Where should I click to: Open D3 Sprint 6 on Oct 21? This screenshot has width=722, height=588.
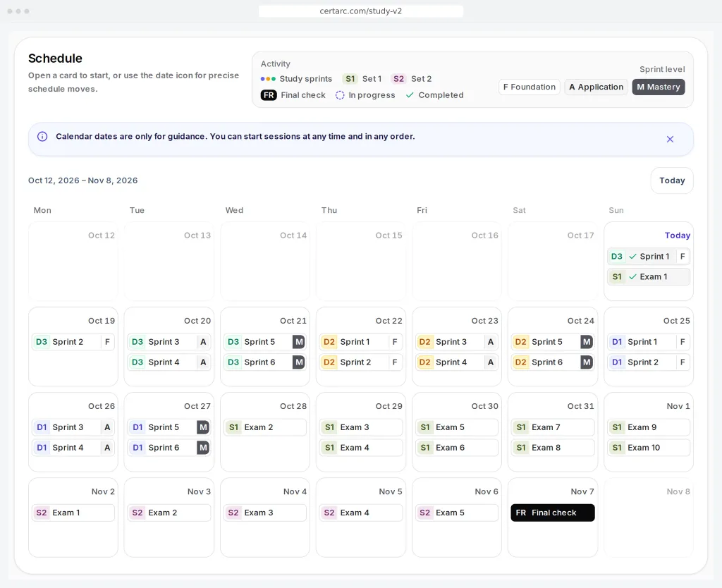(265, 362)
